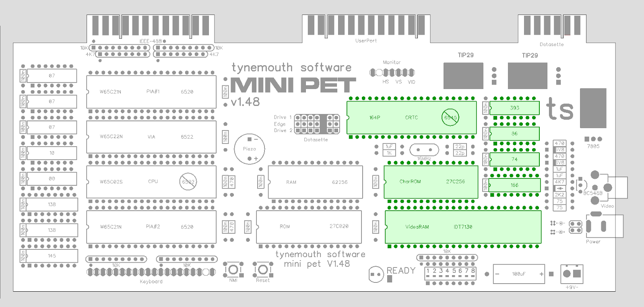
Task: Select the 1-8 DIP switch block
Action: [x=450, y=274]
